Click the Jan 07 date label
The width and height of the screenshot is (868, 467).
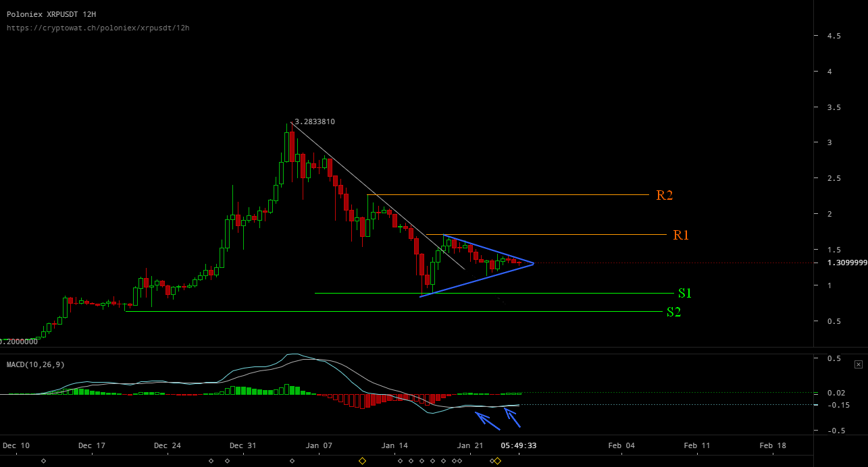[319, 445]
